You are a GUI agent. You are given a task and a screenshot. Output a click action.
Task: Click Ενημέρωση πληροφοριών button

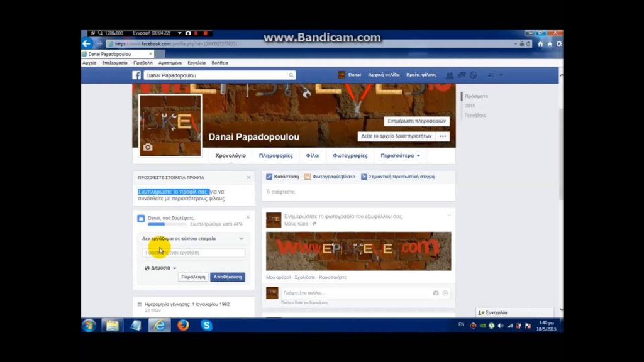[x=417, y=121]
